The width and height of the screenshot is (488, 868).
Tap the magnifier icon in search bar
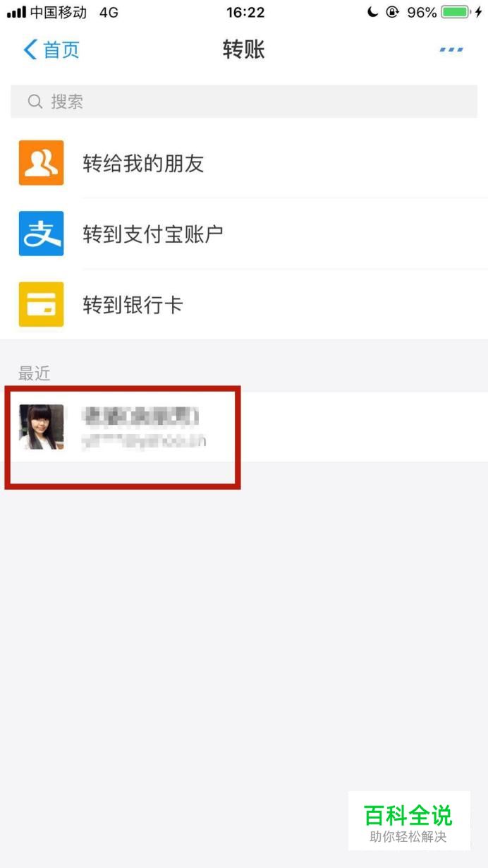(35, 102)
